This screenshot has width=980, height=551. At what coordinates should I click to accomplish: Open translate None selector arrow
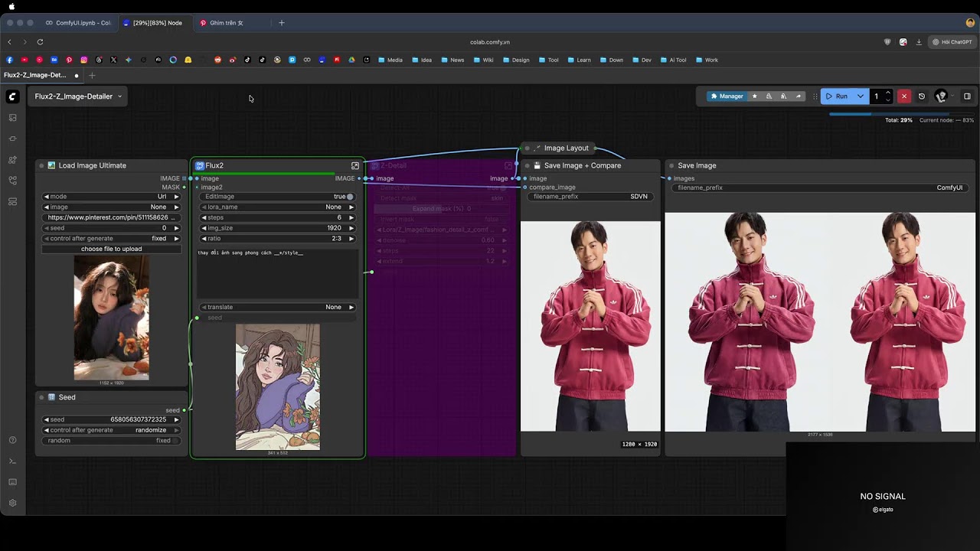pyautogui.click(x=351, y=307)
